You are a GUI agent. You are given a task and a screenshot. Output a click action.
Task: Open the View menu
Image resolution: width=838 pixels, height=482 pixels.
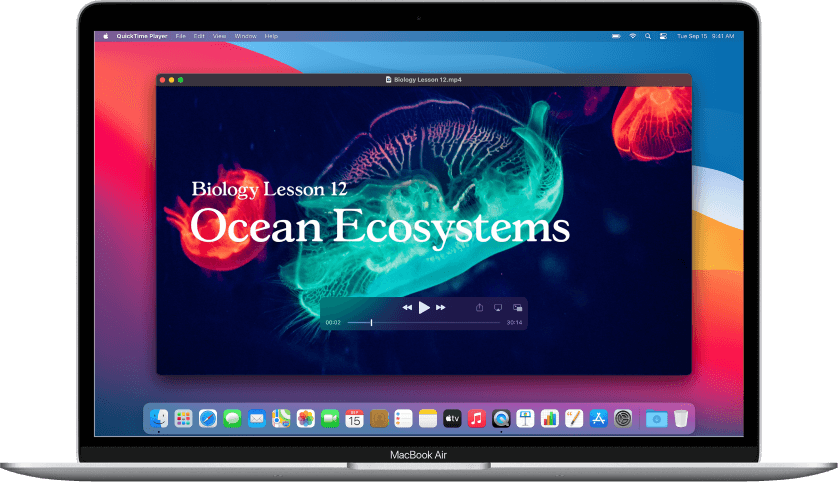coord(219,36)
